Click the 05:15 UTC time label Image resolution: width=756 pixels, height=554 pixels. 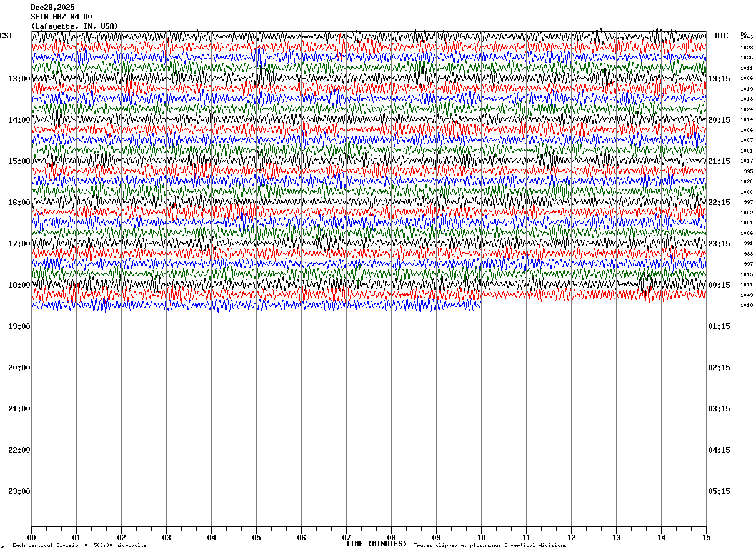click(719, 491)
